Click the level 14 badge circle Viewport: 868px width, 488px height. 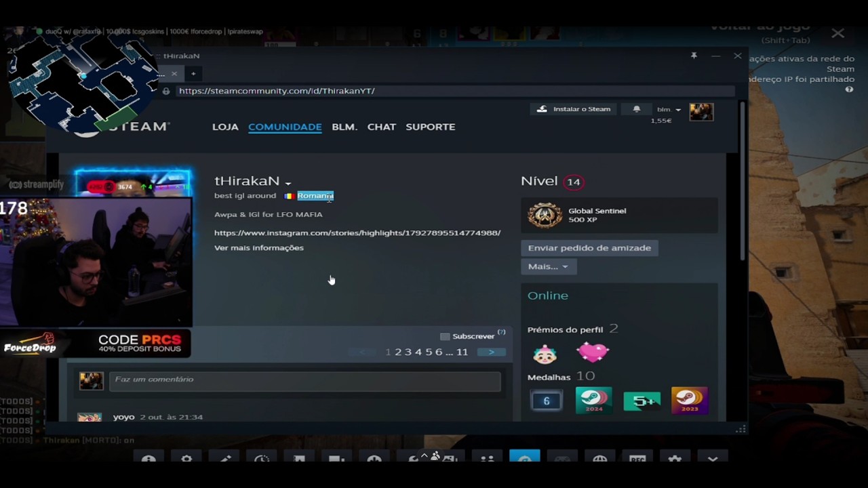point(574,182)
